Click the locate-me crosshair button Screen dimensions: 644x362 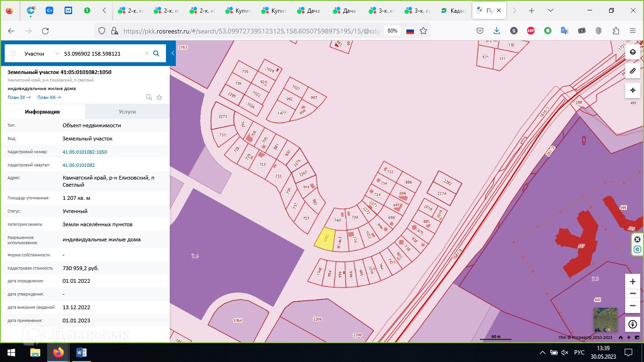[633, 90]
